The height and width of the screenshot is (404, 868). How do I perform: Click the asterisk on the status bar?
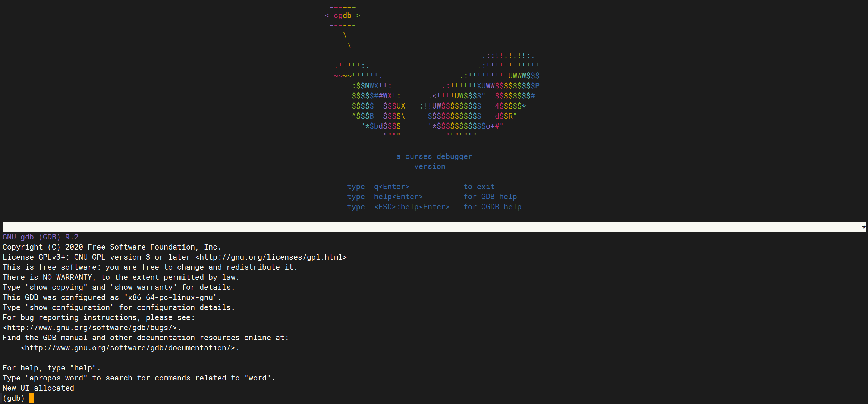coord(864,227)
